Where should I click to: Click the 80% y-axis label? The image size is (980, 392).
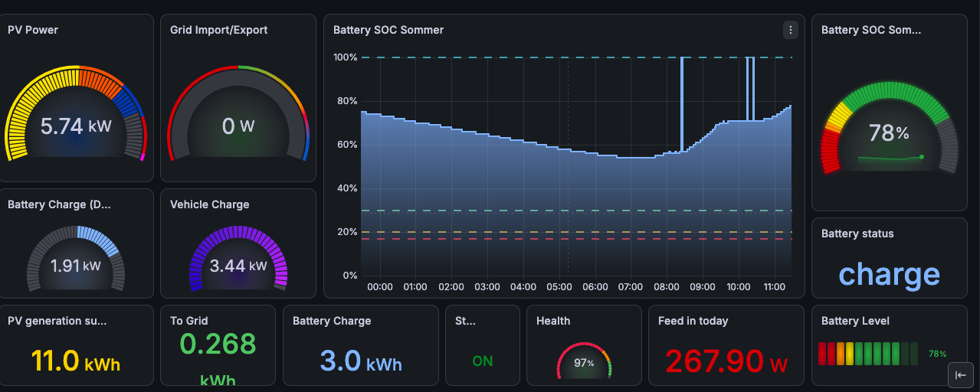[x=347, y=101]
